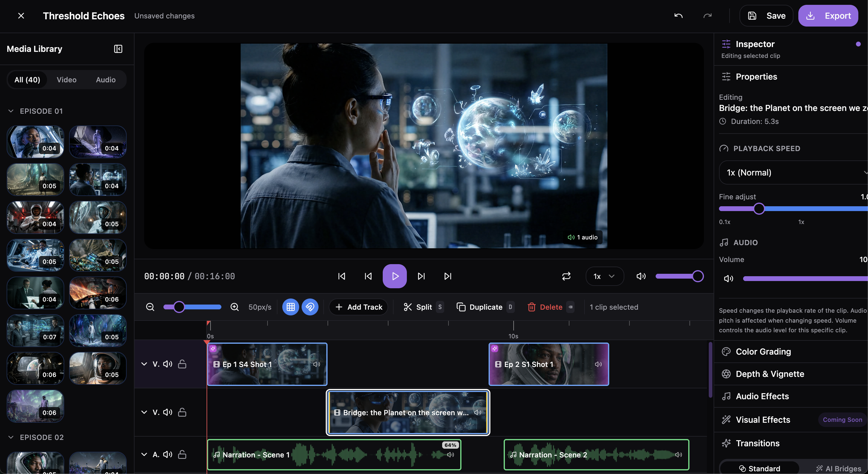
Task: Unlock toggle on the audio track
Action: click(x=182, y=454)
